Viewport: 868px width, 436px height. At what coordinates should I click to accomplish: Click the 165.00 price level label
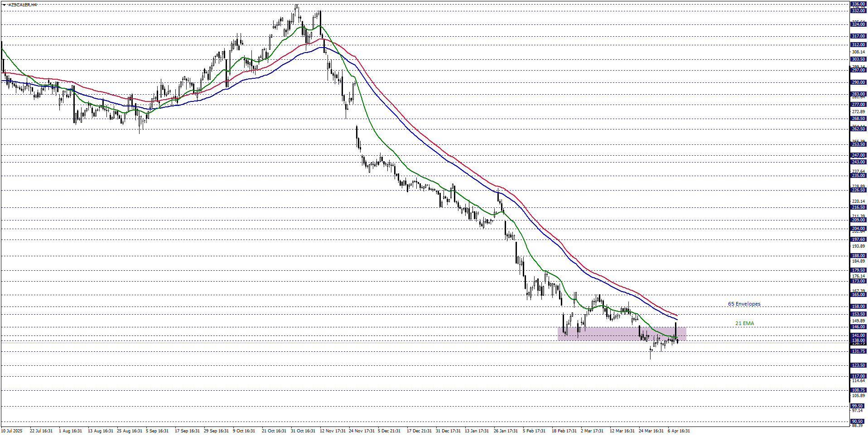(858, 295)
